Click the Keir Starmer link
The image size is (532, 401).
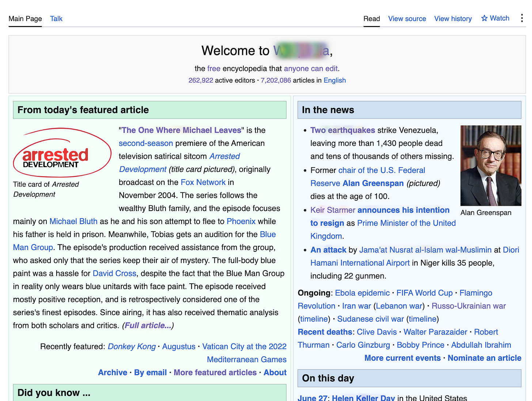[x=333, y=210]
